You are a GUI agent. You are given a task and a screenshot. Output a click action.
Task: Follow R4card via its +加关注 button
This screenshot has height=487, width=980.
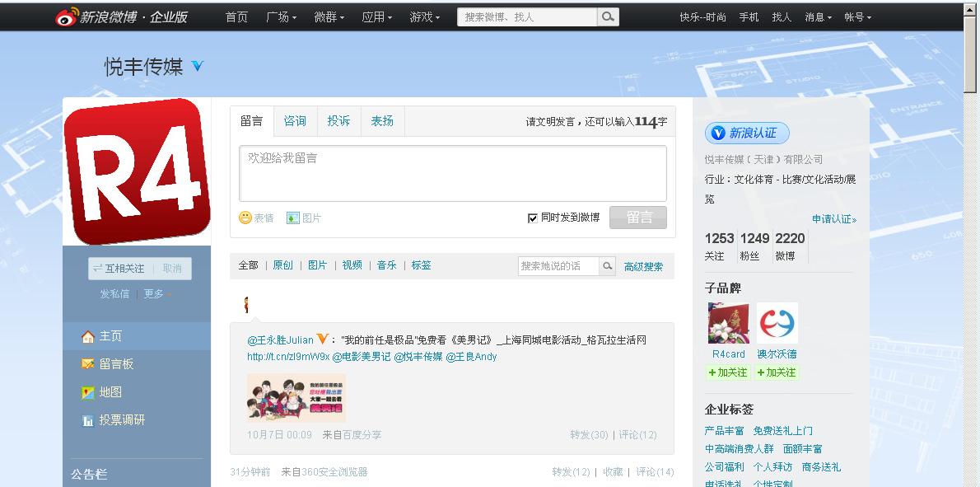(727, 372)
